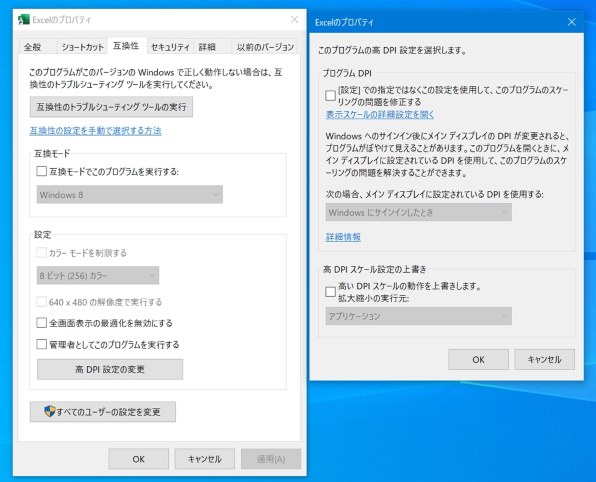Open the セキュリティ tab
Image resolution: width=596 pixels, height=482 pixels.
(x=170, y=47)
